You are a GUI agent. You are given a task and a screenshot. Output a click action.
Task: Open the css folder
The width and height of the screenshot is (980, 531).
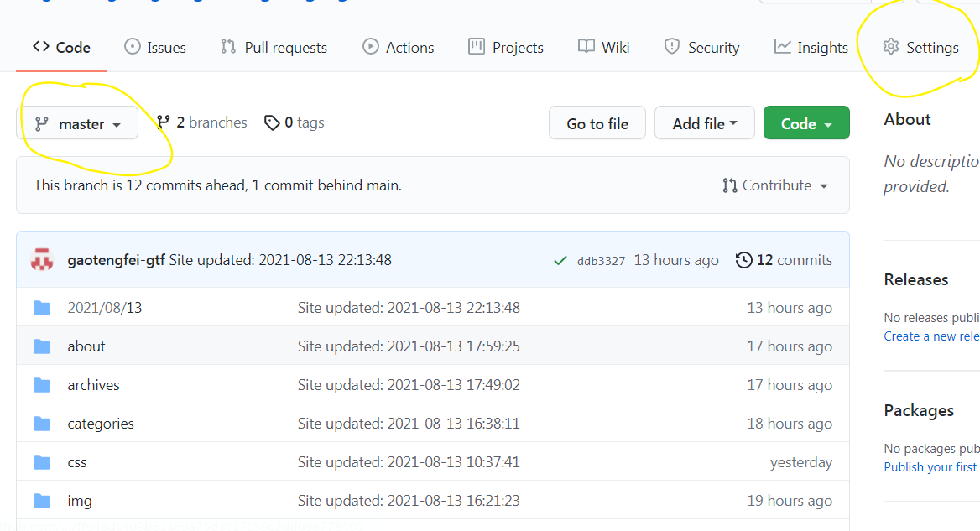coord(77,462)
